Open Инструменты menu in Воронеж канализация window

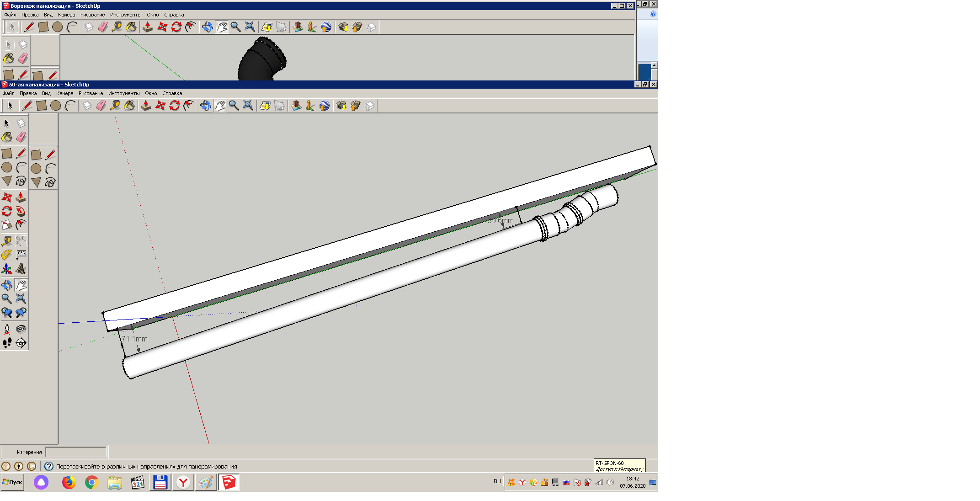tap(126, 15)
